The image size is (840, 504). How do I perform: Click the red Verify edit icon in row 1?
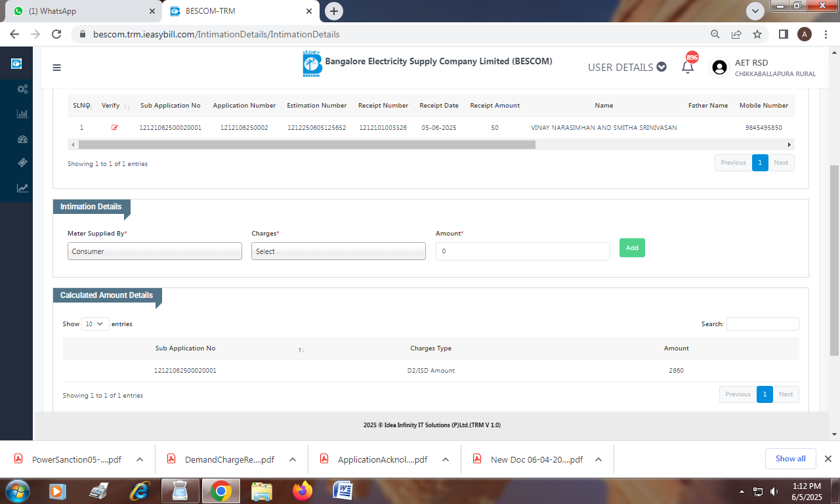pyautogui.click(x=115, y=127)
